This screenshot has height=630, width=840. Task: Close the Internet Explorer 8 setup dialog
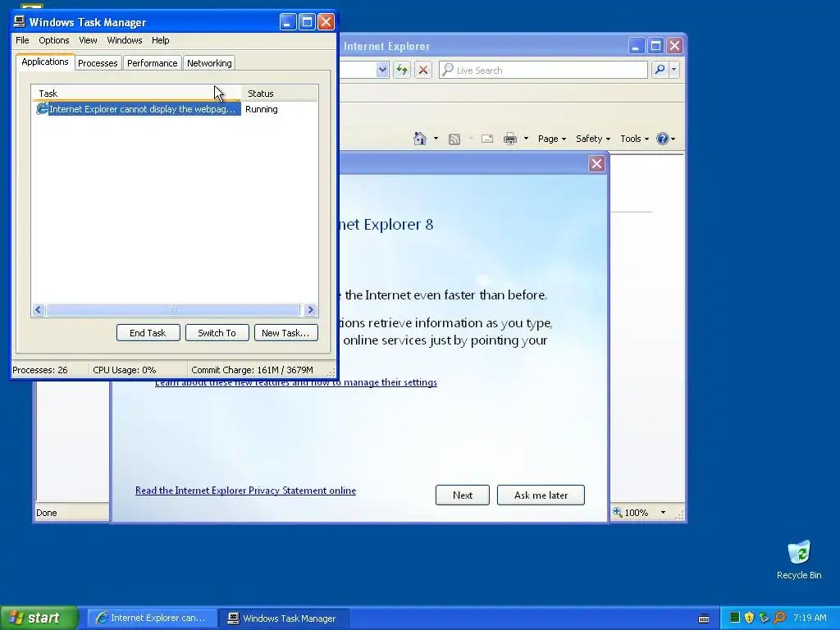(596, 164)
